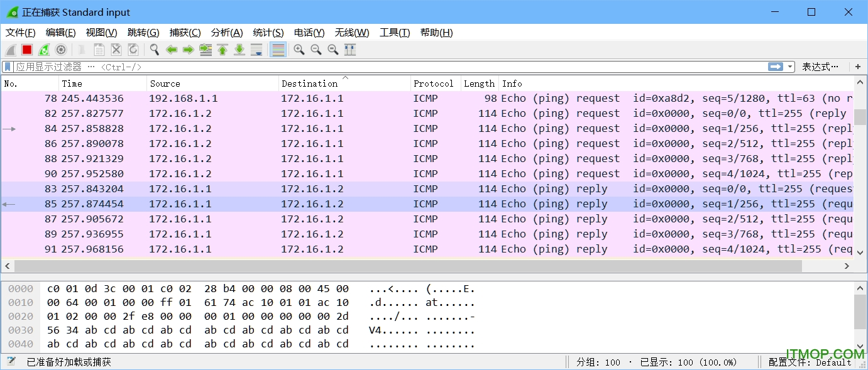Viewport: 868px width, 370px height.
Task: Open the 统计(S) menu
Action: pos(268,33)
